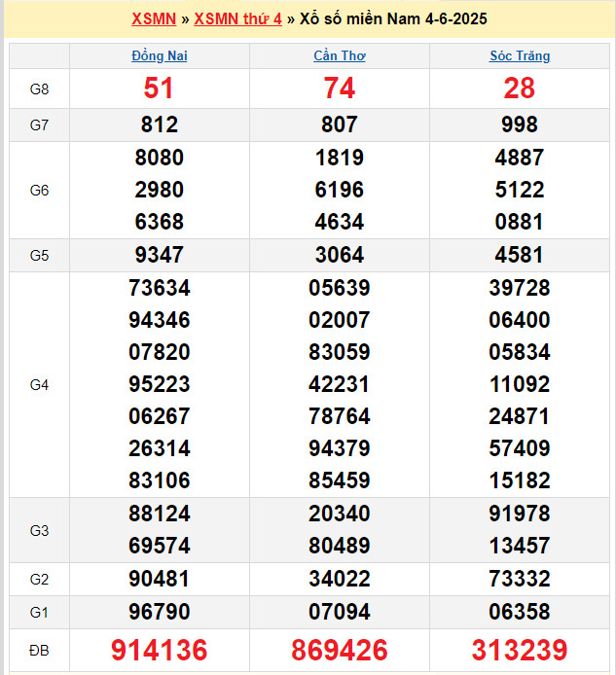616x675 pixels.
Task: Open the Cần Thơ province link
Action: (340, 56)
